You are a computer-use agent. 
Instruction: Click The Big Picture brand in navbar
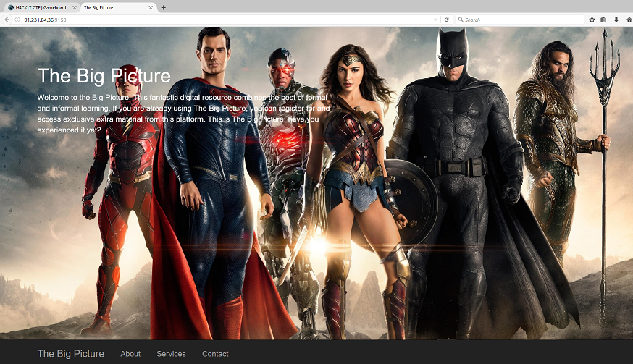click(70, 354)
